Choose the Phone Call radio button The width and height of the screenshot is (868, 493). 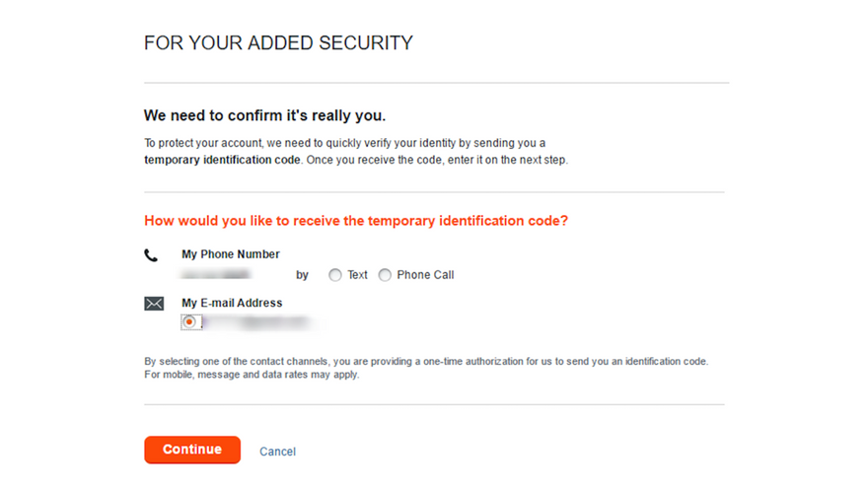pyautogui.click(x=385, y=275)
